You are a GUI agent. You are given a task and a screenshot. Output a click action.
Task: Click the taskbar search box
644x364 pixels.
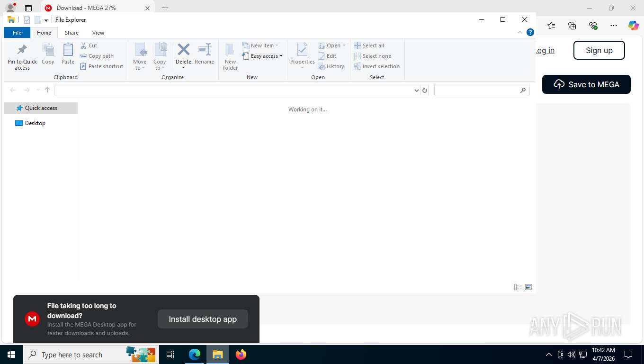click(x=90, y=355)
